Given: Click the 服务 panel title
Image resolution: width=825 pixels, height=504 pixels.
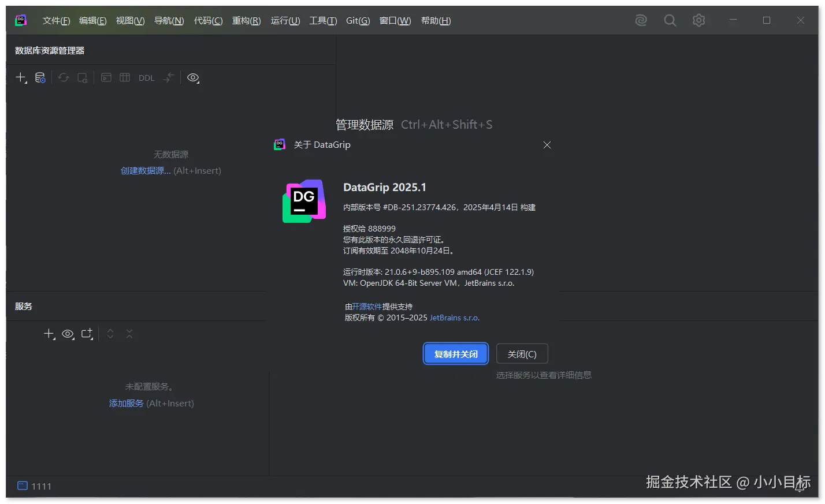Looking at the screenshot, I should pos(24,307).
